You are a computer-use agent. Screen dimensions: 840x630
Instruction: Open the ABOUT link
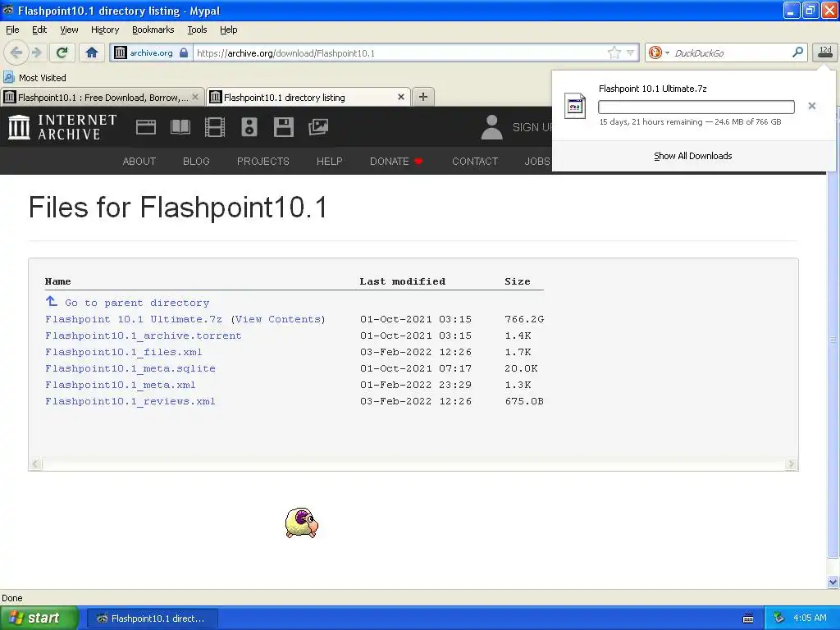pyautogui.click(x=139, y=162)
